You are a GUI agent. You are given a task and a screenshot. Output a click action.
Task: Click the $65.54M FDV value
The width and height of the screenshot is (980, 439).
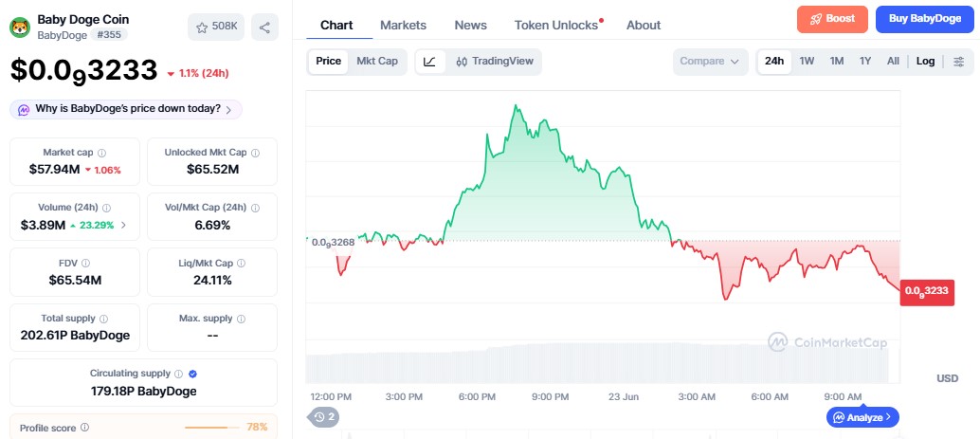click(75, 280)
